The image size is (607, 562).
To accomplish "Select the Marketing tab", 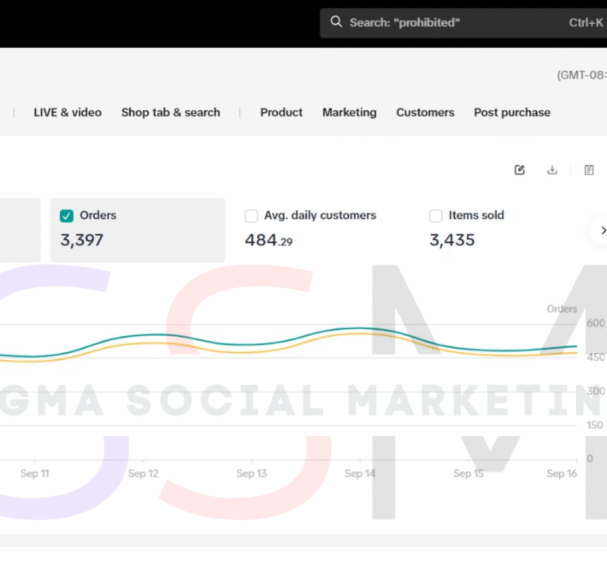I will (x=349, y=113).
